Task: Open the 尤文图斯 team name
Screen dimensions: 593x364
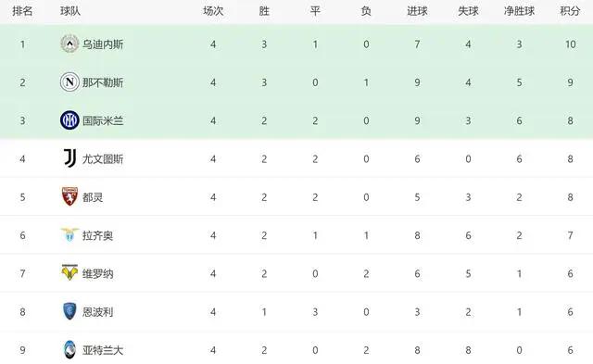Action: 103,158
